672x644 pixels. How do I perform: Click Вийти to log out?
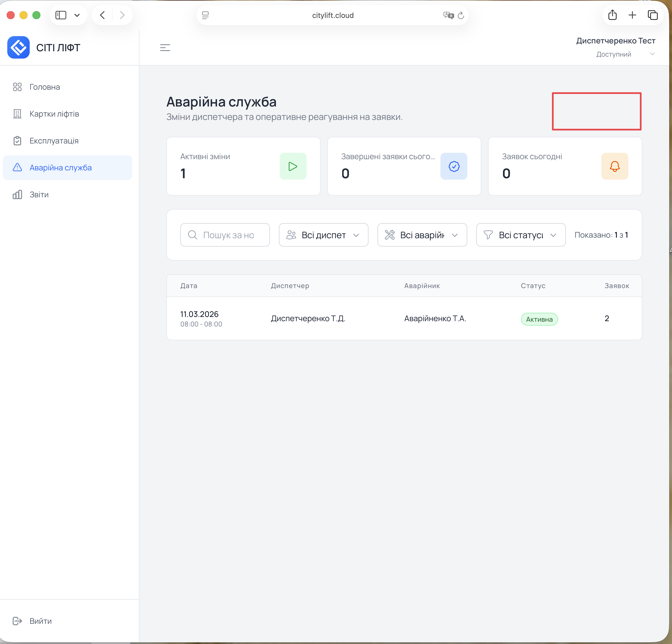point(40,621)
